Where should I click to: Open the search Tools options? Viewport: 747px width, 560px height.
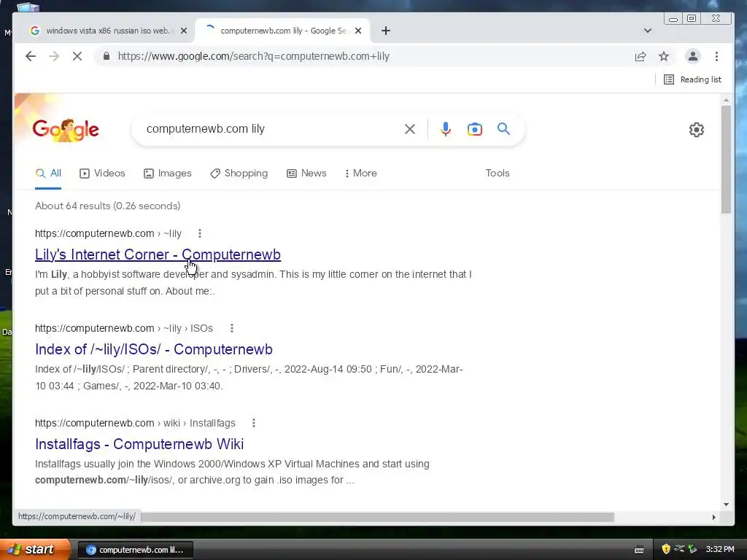(x=498, y=174)
